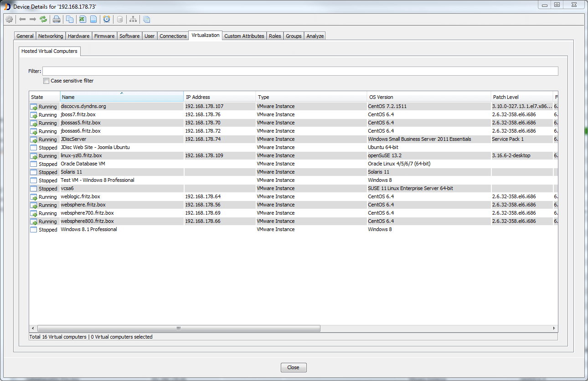Switch to the Hardware tab
The width and height of the screenshot is (588, 381).
(79, 36)
